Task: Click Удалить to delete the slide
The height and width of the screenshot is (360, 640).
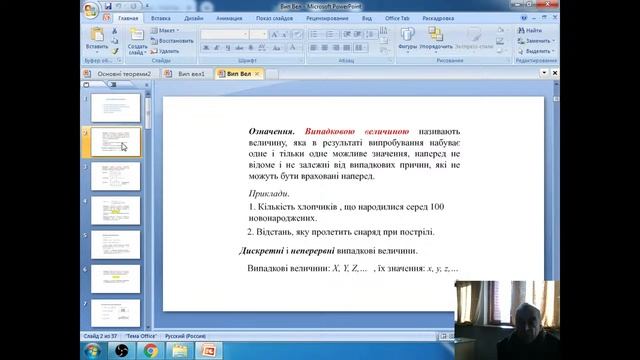Action: [x=165, y=51]
